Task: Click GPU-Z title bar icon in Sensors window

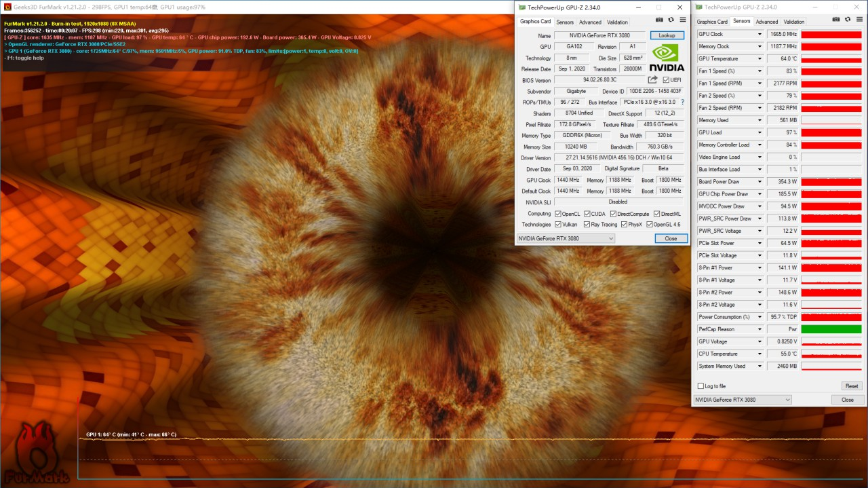Action: coord(698,7)
